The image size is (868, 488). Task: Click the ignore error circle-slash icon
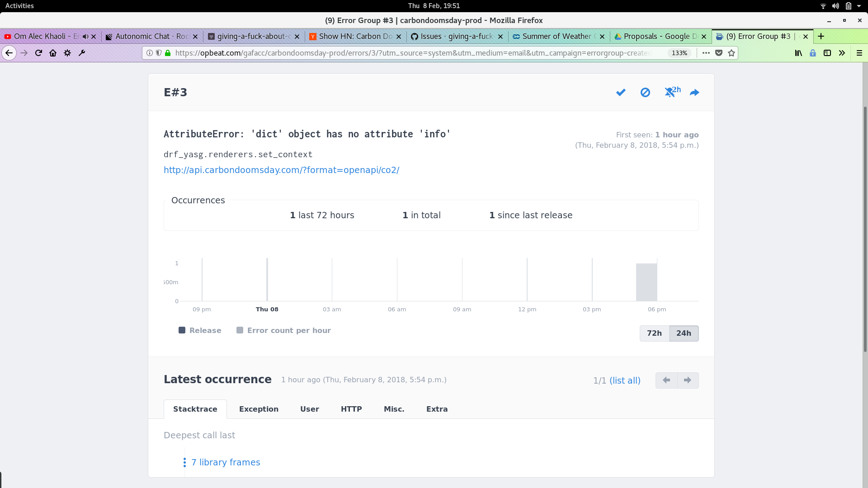coord(645,93)
